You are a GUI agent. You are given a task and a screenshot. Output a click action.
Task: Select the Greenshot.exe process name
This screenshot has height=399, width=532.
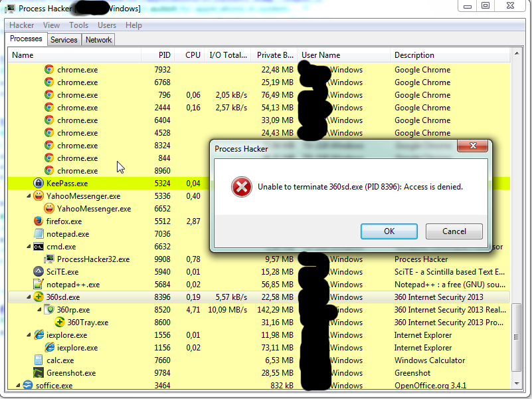(71, 373)
